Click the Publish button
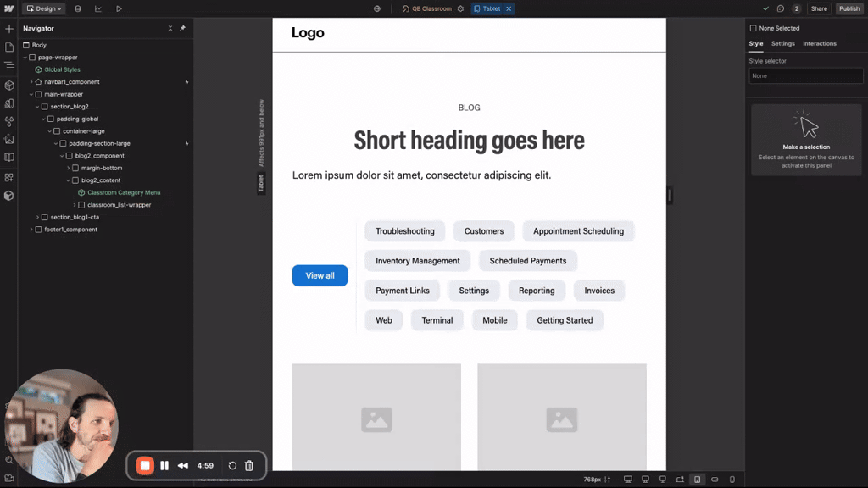The height and width of the screenshot is (488, 868). pyautogui.click(x=849, y=8)
